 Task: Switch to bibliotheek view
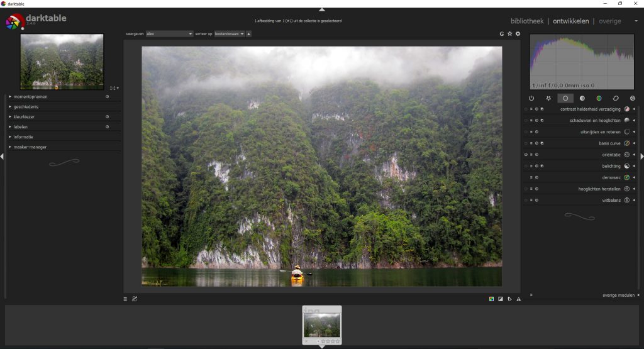tap(527, 21)
